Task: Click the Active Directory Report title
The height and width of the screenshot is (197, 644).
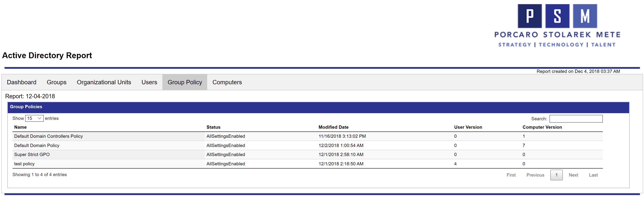Action: [47, 55]
